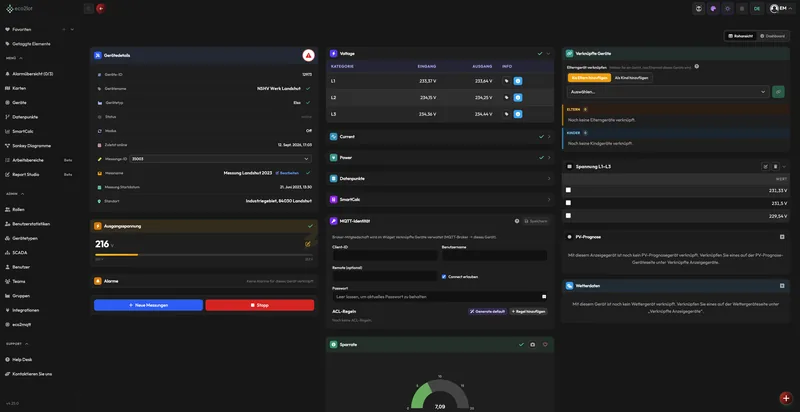Click the purple theme icon in top bar
This screenshot has width=800, height=412.
(x=713, y=8)
